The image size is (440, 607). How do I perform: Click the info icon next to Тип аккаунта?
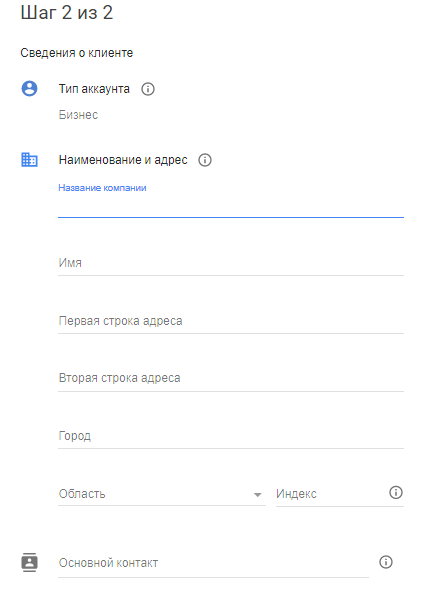148,89
